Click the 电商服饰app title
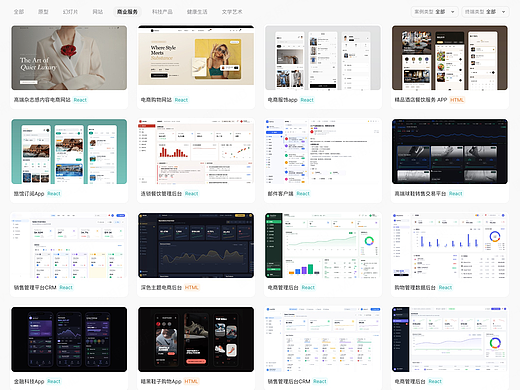 [x=282, y=100]
